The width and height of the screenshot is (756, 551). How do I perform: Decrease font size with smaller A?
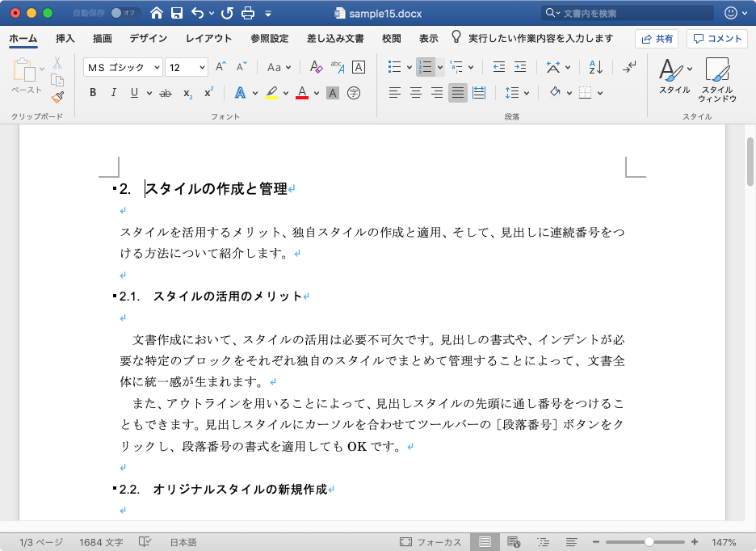click(241, 67)
